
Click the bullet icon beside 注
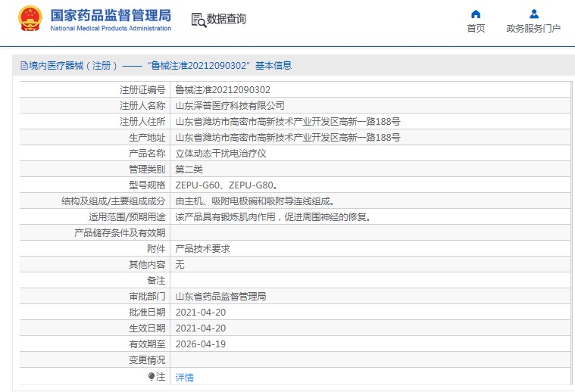152,376
